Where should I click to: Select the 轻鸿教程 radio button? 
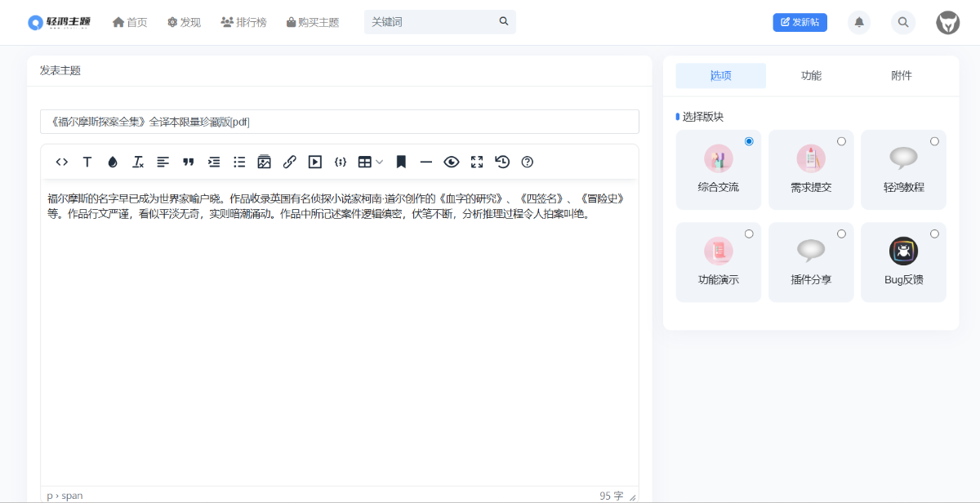pyautogui.click(x=934, y=141)
